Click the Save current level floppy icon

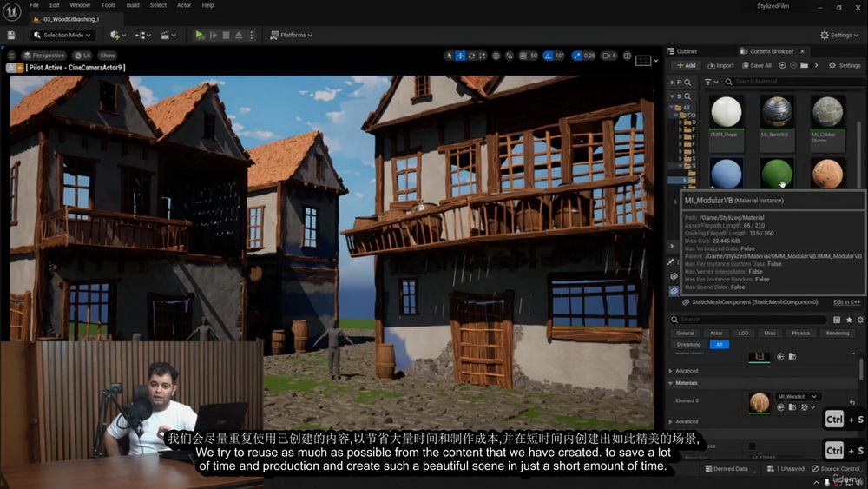[11, 35]
